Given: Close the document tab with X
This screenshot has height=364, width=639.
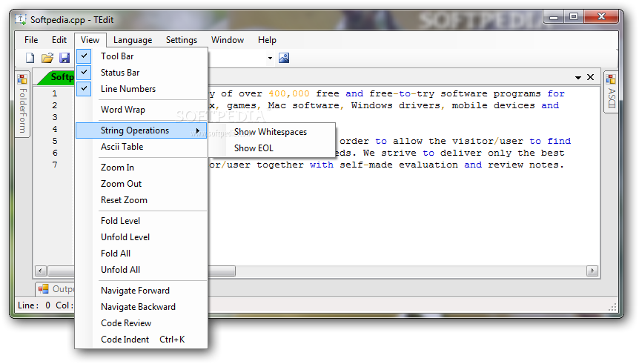Looking at the screenshot, I should pyautogui.click(x=590, y=77).
